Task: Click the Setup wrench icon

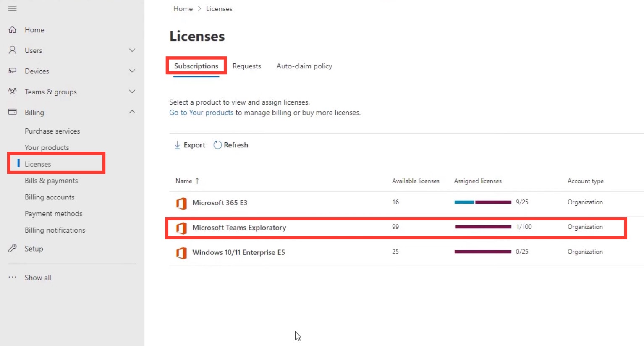Action: [x=13, y=248]
